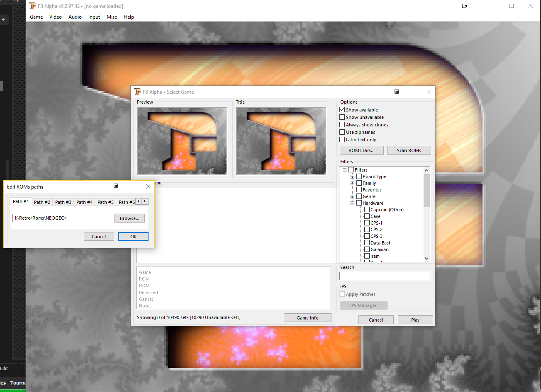This screenshot has width=541, height=392.
Task: Open the Input menu
Action: (94, 17)
